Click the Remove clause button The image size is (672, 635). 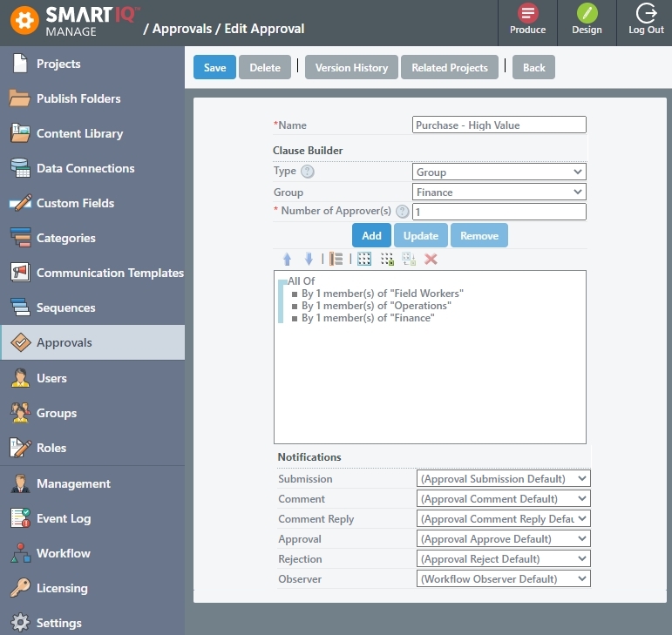click(x=479, y=235)
